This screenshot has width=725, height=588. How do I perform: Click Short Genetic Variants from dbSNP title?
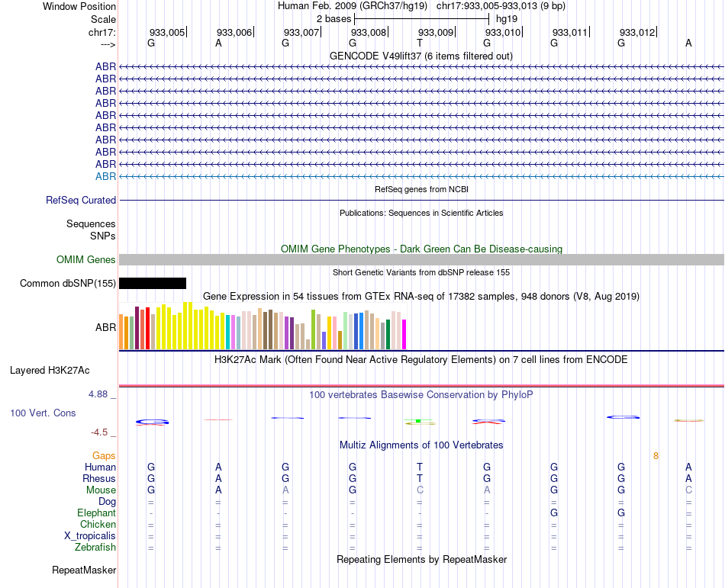[x=421, y=272]
